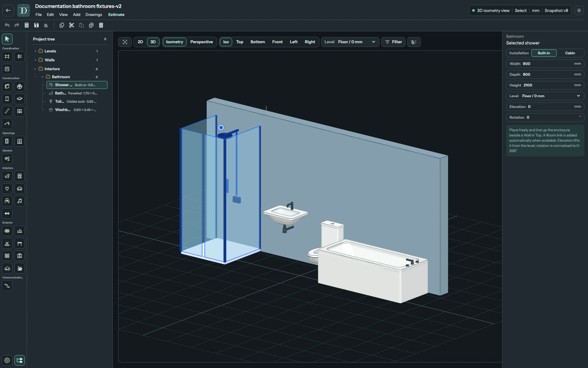Select the roof tool
This screenshot has width=588, height=368.
7,124
